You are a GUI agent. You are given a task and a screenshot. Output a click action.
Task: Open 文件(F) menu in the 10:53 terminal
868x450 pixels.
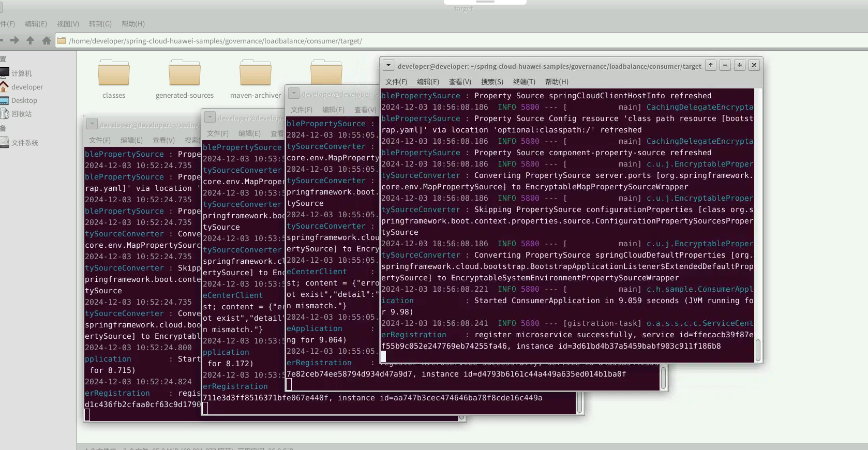(218, 133)
